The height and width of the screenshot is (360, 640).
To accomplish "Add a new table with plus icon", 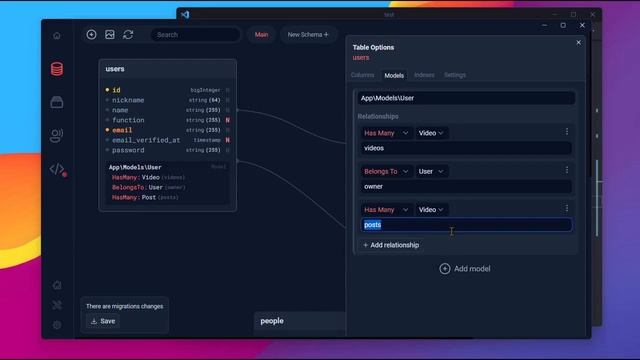I will click(x=91, y=35).
